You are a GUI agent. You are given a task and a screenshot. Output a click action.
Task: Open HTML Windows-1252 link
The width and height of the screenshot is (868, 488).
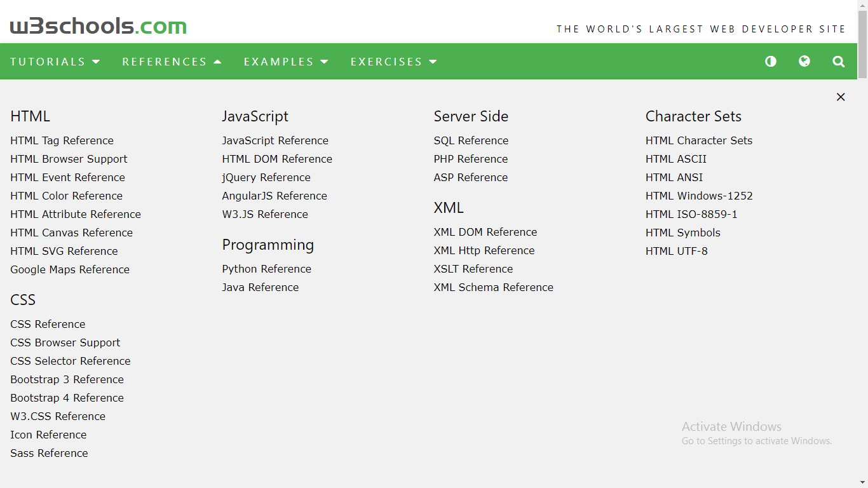pos(699,196)
